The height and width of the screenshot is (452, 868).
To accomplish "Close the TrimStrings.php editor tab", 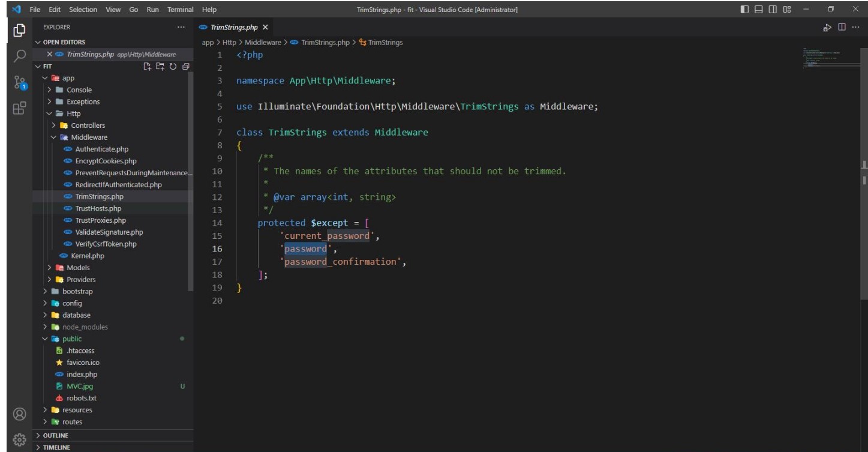I will (x=265, y=28).
